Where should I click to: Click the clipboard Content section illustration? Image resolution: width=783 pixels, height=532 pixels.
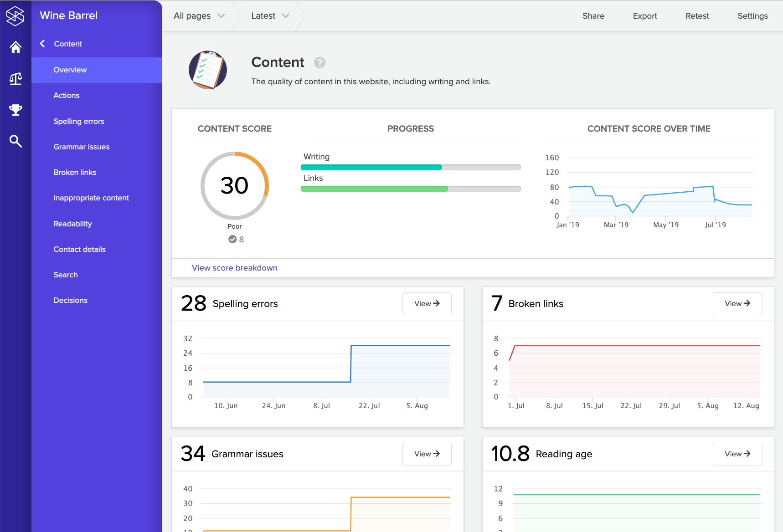tap(208, 70)
